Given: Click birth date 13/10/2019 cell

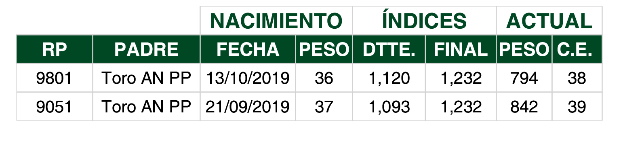Looking at the screenshot, I should tap(248, 78).
